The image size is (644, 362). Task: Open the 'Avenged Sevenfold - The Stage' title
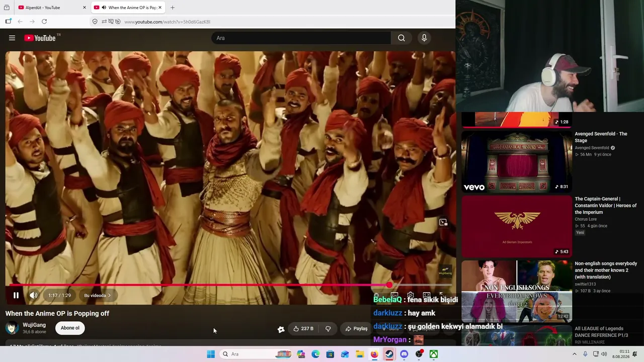click(601, 137)
